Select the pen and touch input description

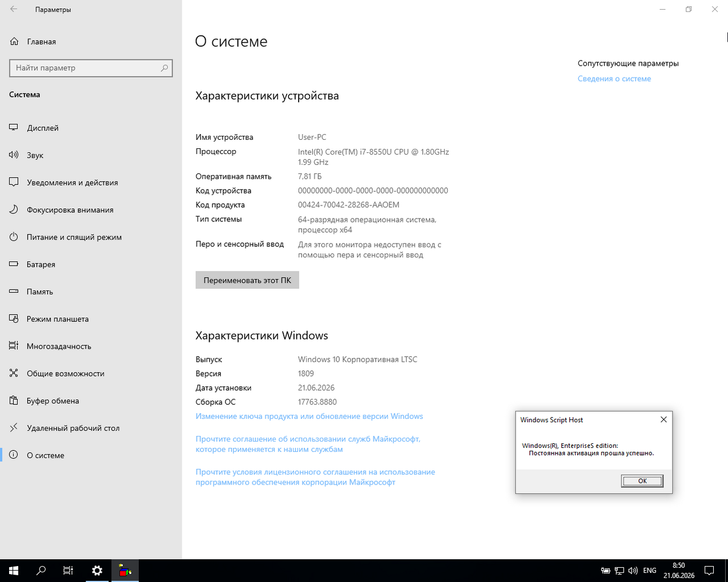369,250
